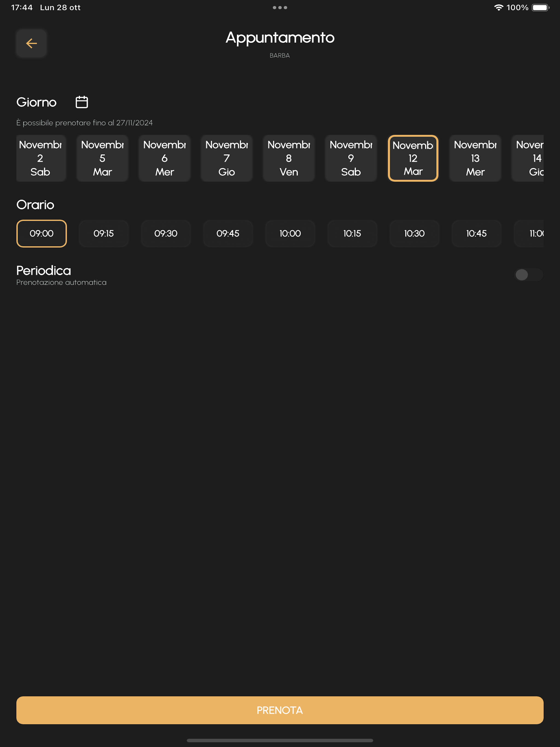Choose the Novembre 9 Sab date
The image size is (560, 747).
point(351,158)
